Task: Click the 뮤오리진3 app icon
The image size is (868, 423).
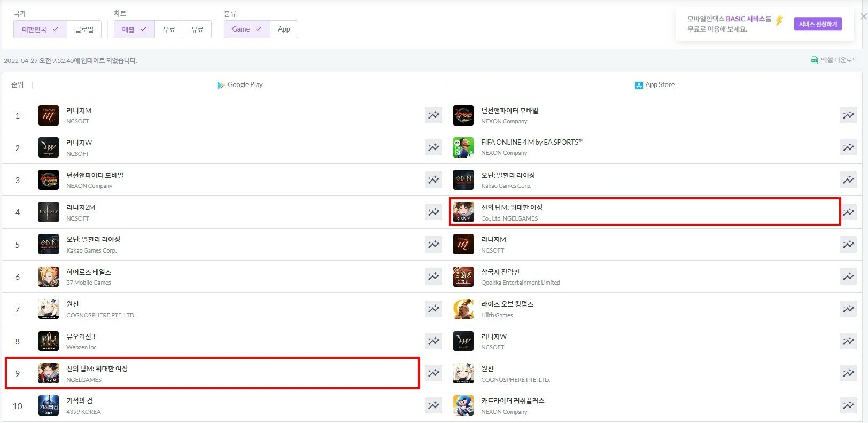Action: click(49, 341)
